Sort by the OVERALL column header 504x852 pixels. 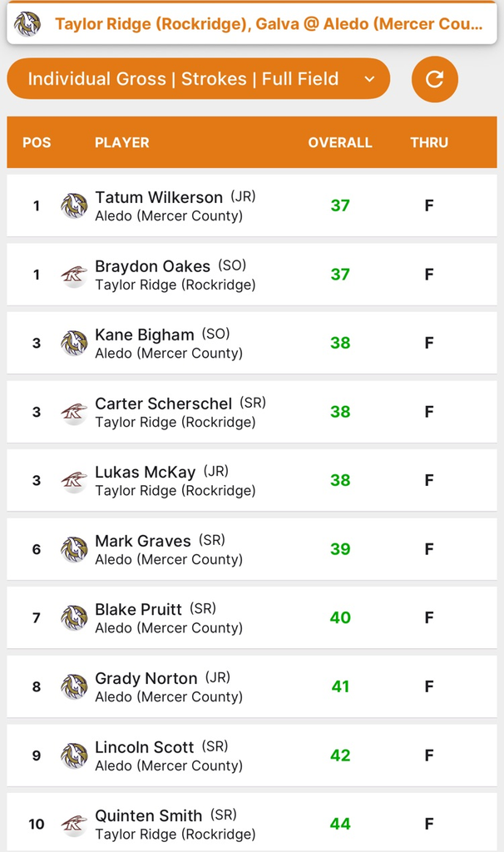click(339, 142)
